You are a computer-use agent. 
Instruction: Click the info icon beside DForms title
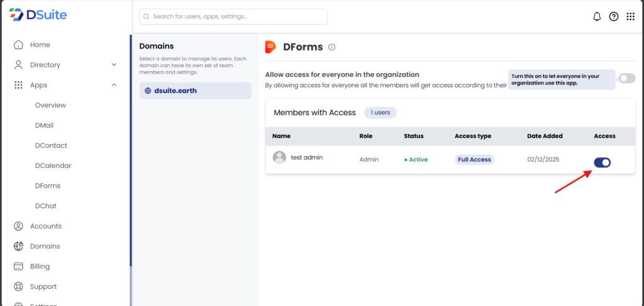(332, 47)
